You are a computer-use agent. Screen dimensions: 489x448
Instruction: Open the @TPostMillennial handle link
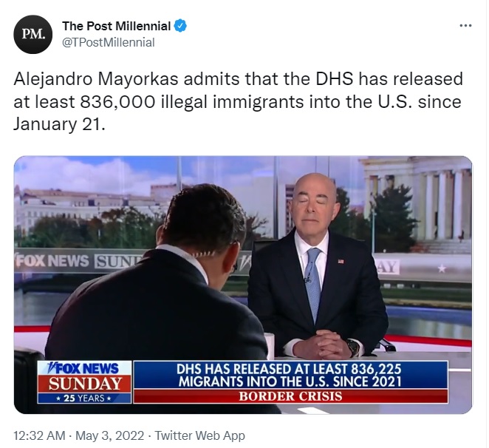tap(109, 42)
